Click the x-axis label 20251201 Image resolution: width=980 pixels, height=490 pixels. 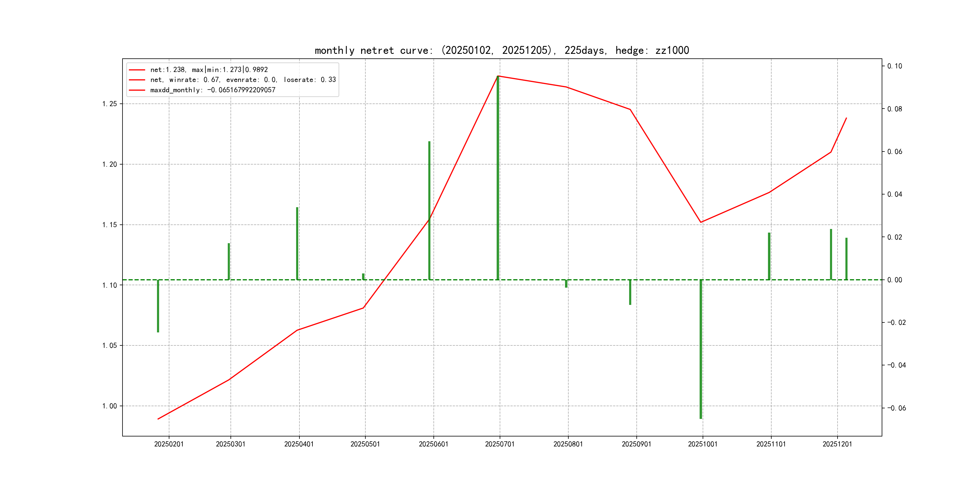[837, 444]
